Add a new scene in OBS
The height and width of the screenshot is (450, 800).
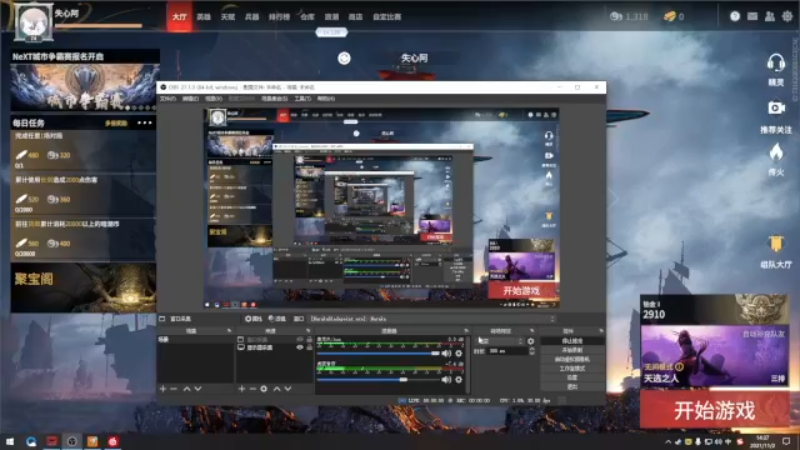click(163, 389)
